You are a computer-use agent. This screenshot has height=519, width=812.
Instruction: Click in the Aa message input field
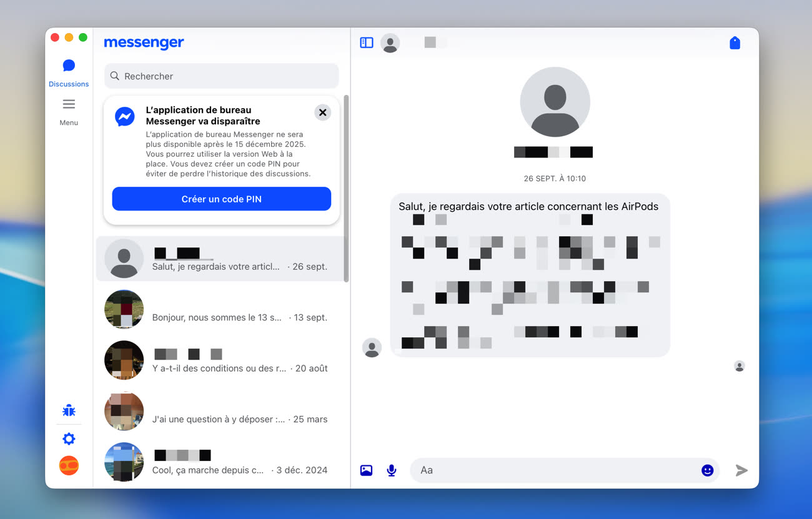coord(556,470)
